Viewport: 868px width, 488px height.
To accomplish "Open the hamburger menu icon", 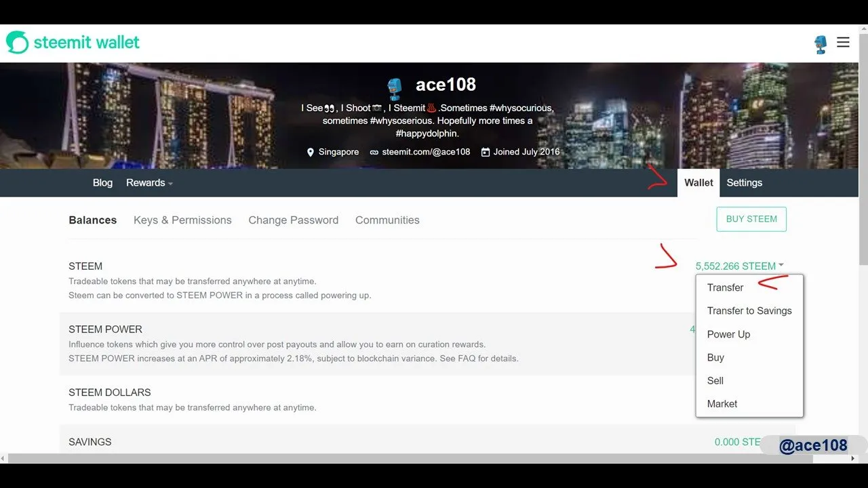I will tap(843, 43).
